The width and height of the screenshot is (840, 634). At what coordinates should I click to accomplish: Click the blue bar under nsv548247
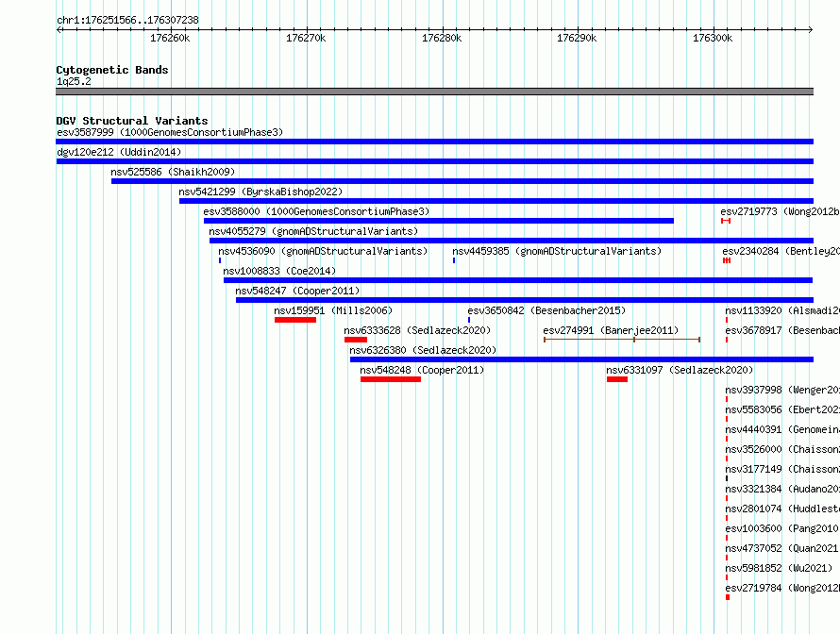(525, 300)
